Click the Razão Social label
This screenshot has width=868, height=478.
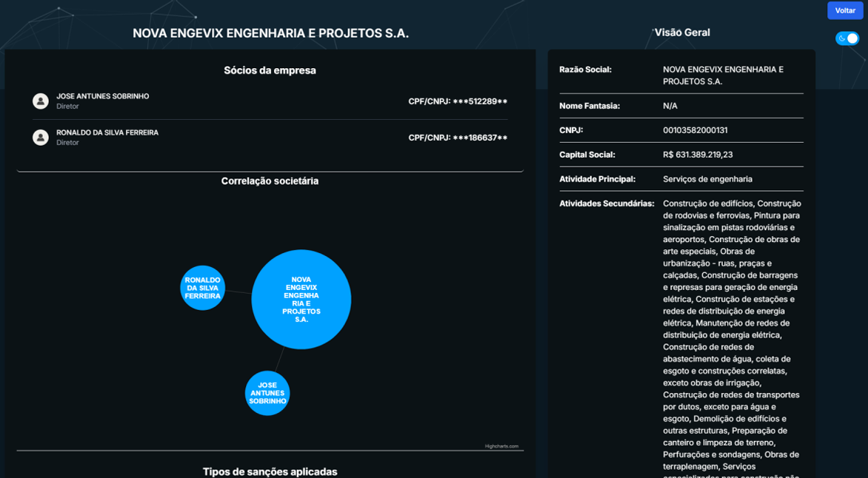point(585,70)
